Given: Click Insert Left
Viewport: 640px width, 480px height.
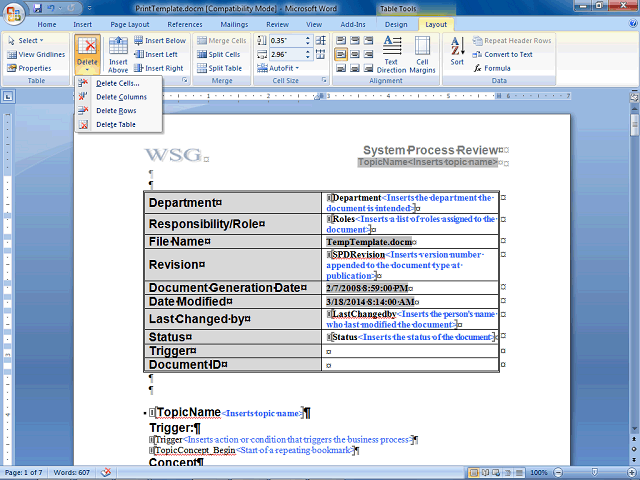Looking at the screenshot, I should click(156, 54).
